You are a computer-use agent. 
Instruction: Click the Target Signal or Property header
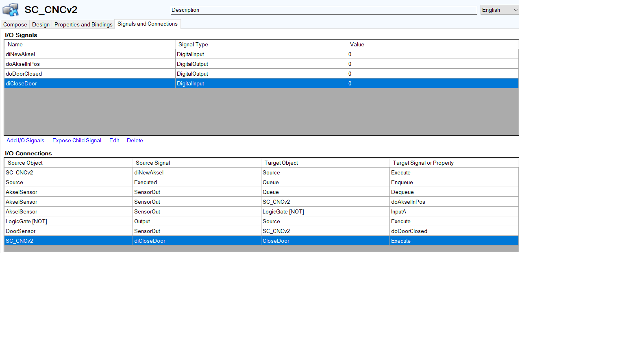point(454,163)
